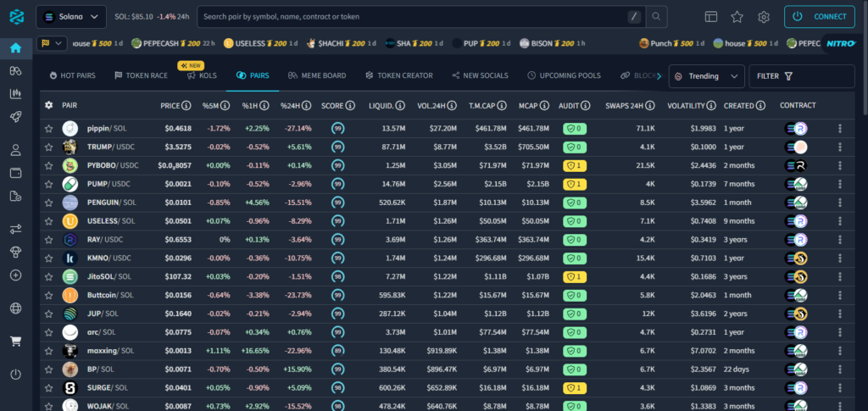This screenshot has width=868, height=411.
Task: Favorite the JitoSOL/SOL pair
Action: click(48, 276)
